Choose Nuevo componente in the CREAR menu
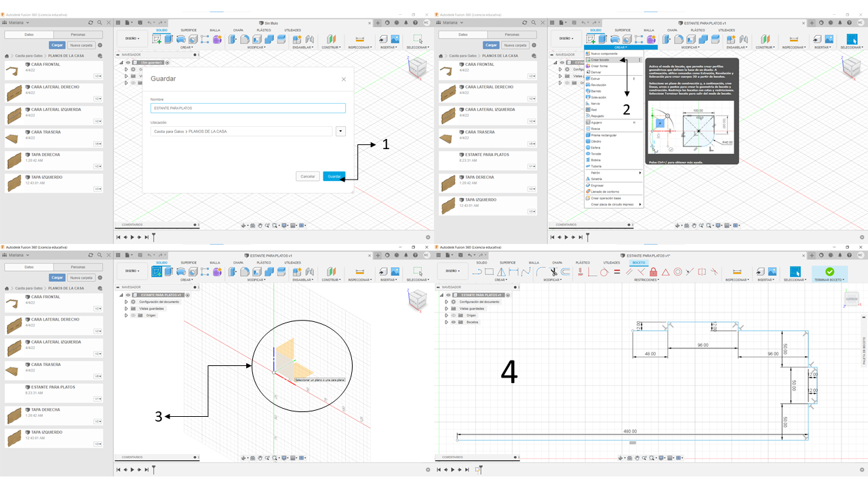The height and width of the screenshot is (488, 868). pos(613,54)
